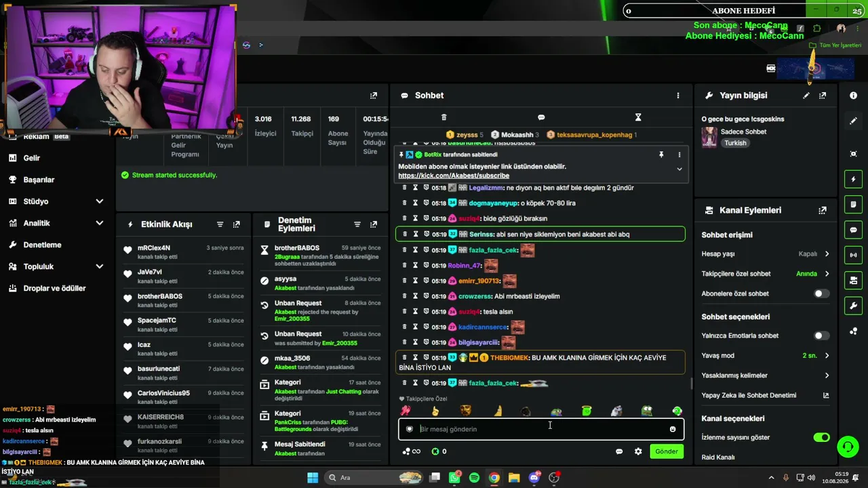Clear chat using the trash icon under Sohbet
The width and height of the screenshot is (868, 488).
point(444,117)
